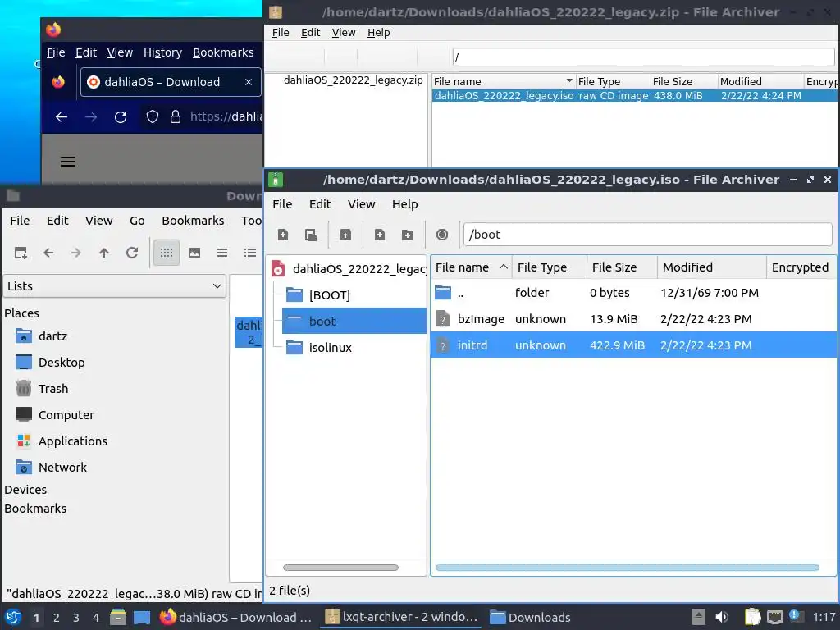Select isolinux folder in archive tree
Screen dimensions: 840x630
pos(330,348)
